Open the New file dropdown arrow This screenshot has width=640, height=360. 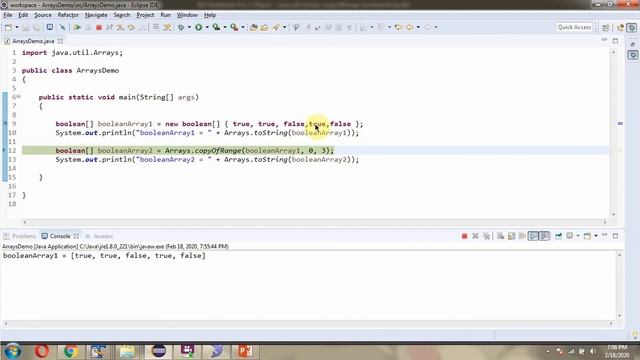(x=17, y=27)
